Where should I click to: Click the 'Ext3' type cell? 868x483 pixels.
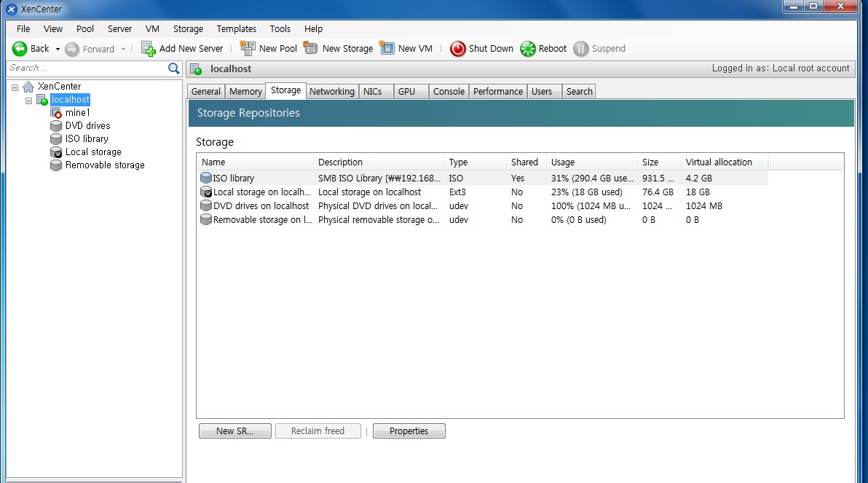coord(457,192)
